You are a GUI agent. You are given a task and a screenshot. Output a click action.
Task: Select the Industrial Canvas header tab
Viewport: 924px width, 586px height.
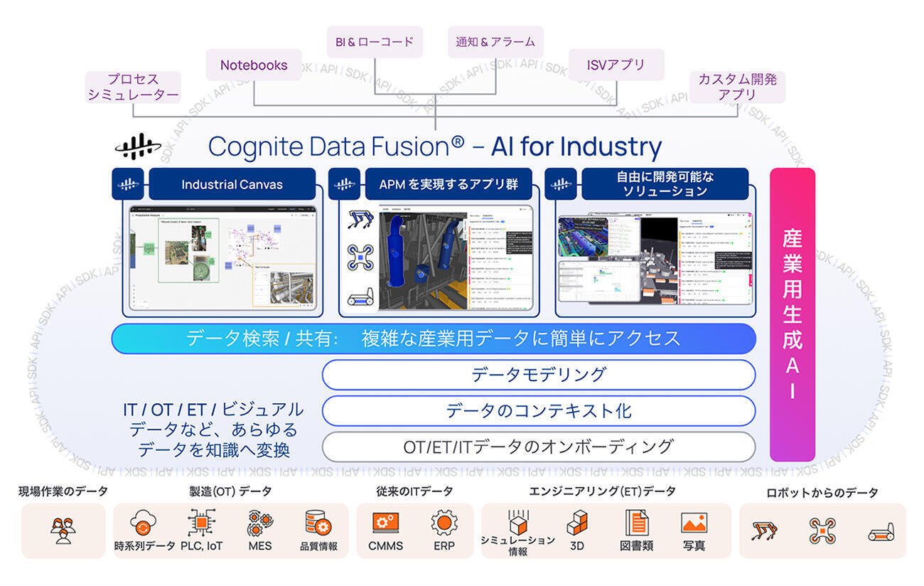232,185
